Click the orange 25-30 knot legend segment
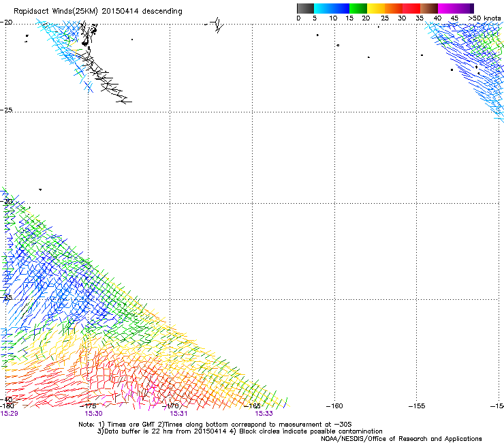Viewport: 504px width, 443px height. (394, 8)
